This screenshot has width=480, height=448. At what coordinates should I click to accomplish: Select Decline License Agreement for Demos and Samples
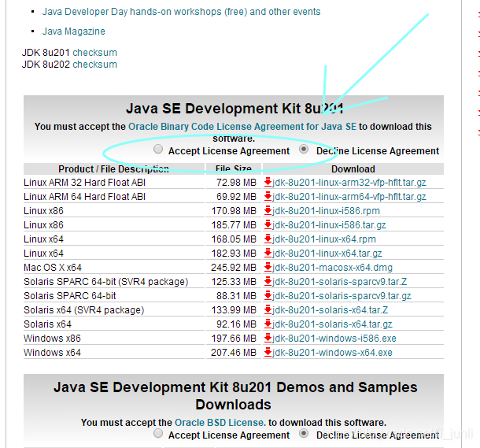(304, 433)
